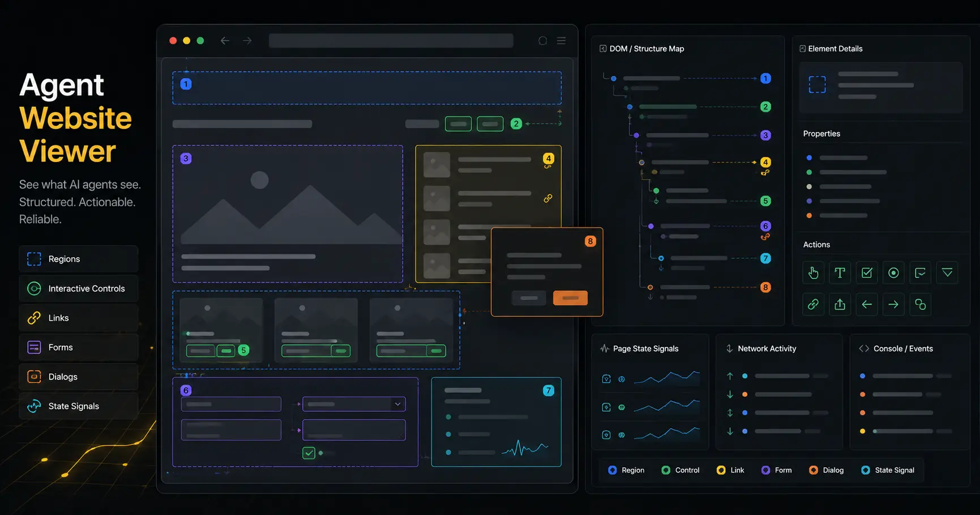
Task: Click the circular icon beside the address bar
Action: click(x=542, y=41)
